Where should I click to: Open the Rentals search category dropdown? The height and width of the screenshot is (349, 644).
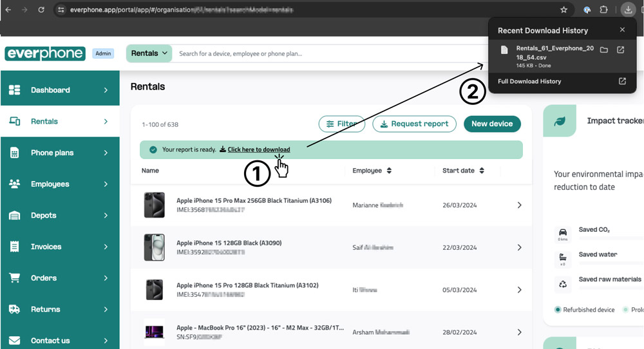[x=149, y=53]
